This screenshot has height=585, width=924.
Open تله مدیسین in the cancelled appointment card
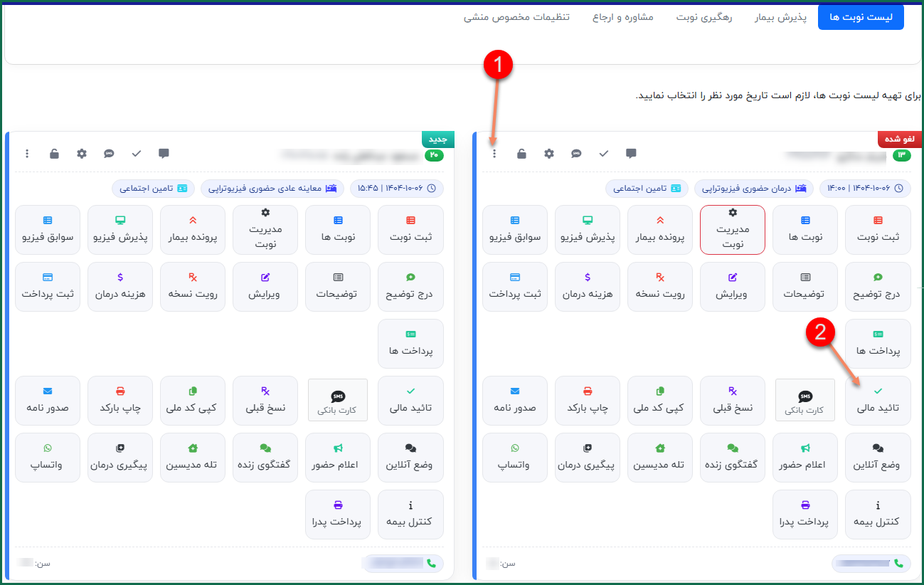(x=659, y=457)
